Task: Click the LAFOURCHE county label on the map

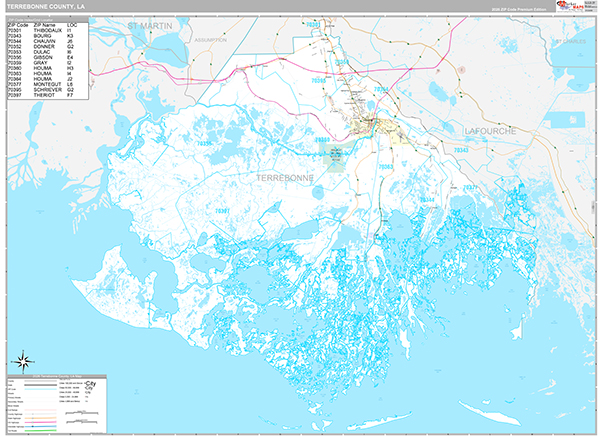Action: tap(490, 131)
